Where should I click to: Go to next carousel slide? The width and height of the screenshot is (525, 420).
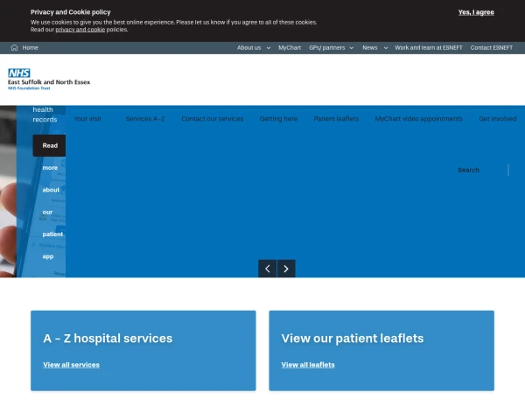pyautogui.click(x=286, y=269)
